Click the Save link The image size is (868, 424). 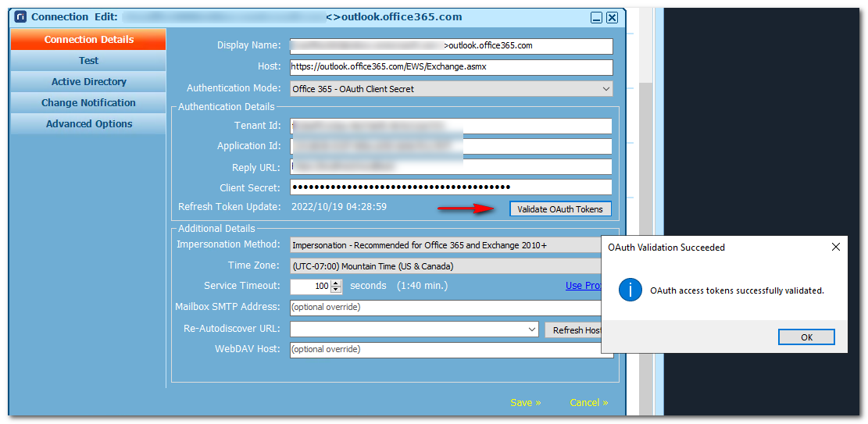(x=525, y=402)
